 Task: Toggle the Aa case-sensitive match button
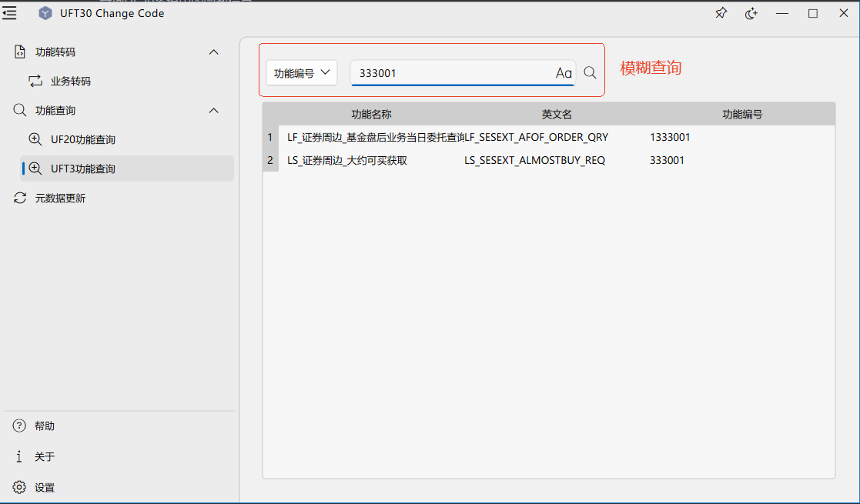pos(564,73)
